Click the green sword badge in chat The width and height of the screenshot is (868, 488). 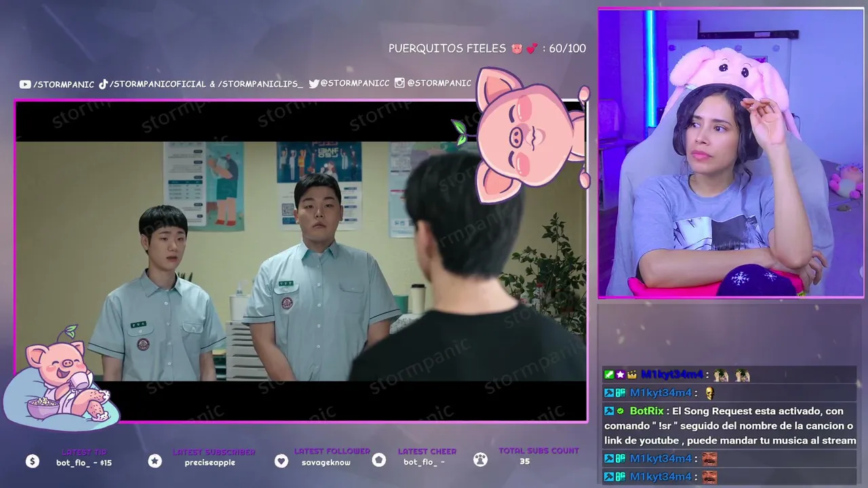pos(609,374)
